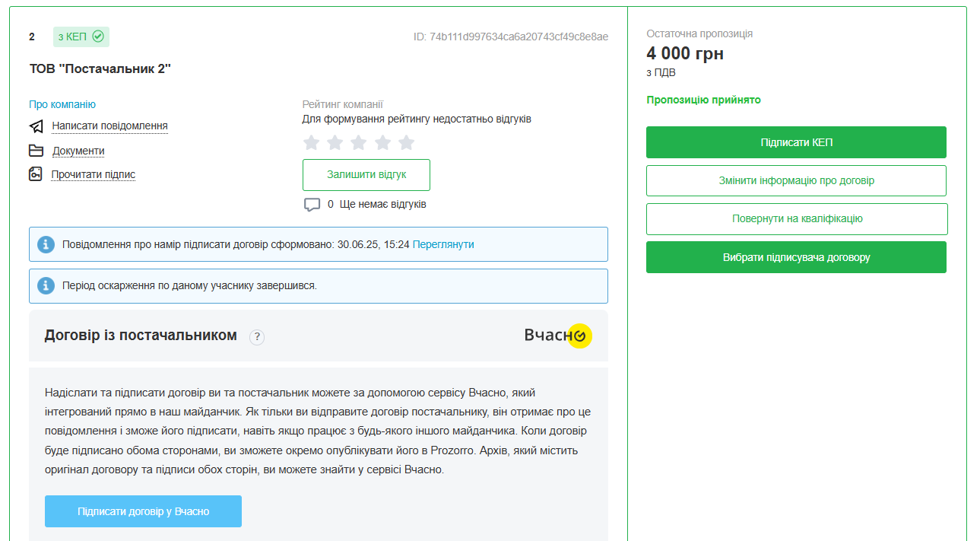Click the info icon in the appeal period notice
This screenshot has height=541, width=980.
tap(46, 285)
